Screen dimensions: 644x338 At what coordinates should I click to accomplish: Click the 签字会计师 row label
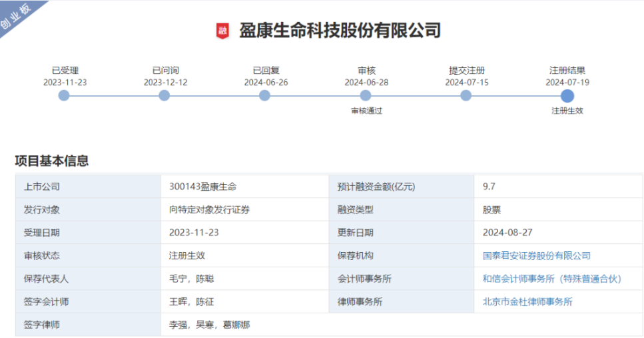(47, 302)
